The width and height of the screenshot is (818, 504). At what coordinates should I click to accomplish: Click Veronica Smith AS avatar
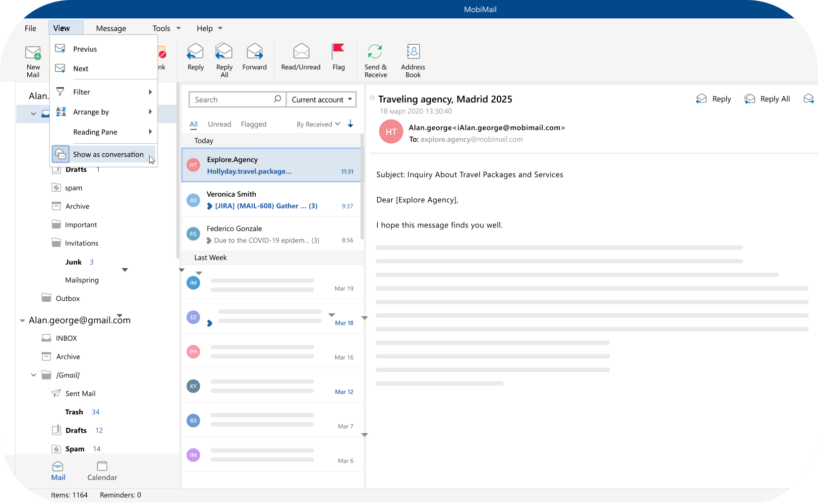pos(193,200)
